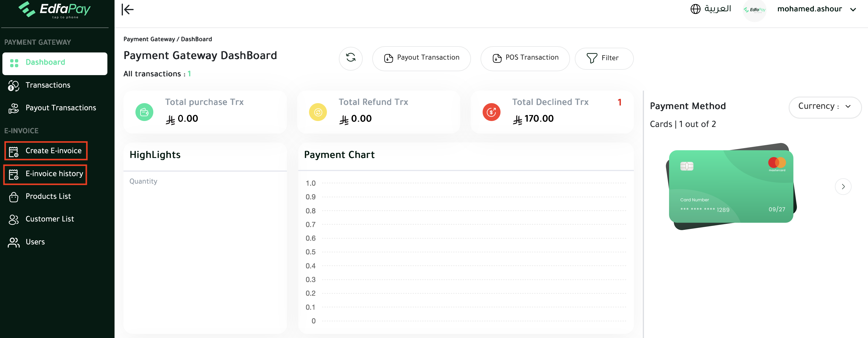This screenshot has height=338, width=868.
Task: Open the Transactions menu item
Action: (x=48, y=85)
